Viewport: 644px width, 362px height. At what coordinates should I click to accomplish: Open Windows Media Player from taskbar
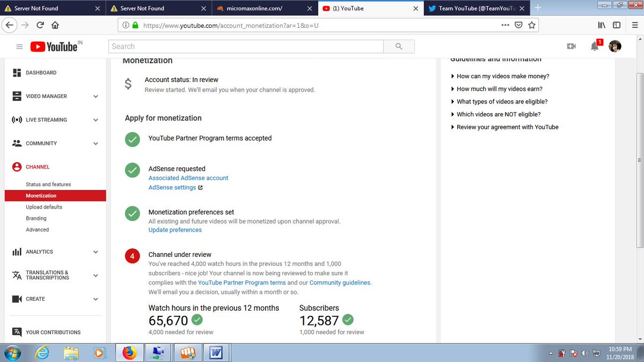point(99,353)
